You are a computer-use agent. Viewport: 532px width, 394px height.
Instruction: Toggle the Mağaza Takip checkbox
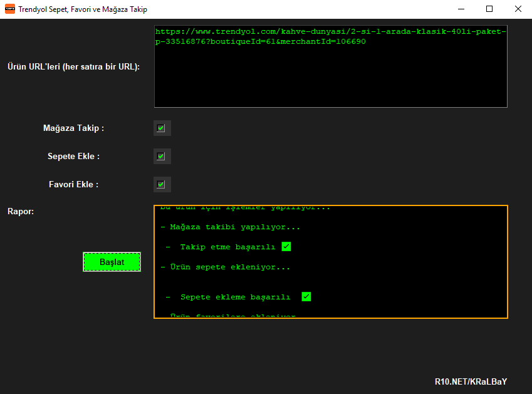pos(161,128)
